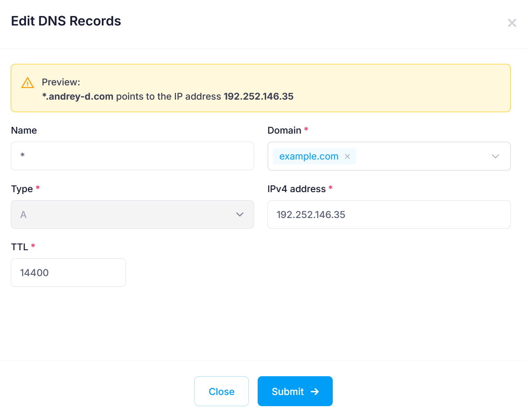Expand the Type dropdown showing A

(240, 214)
